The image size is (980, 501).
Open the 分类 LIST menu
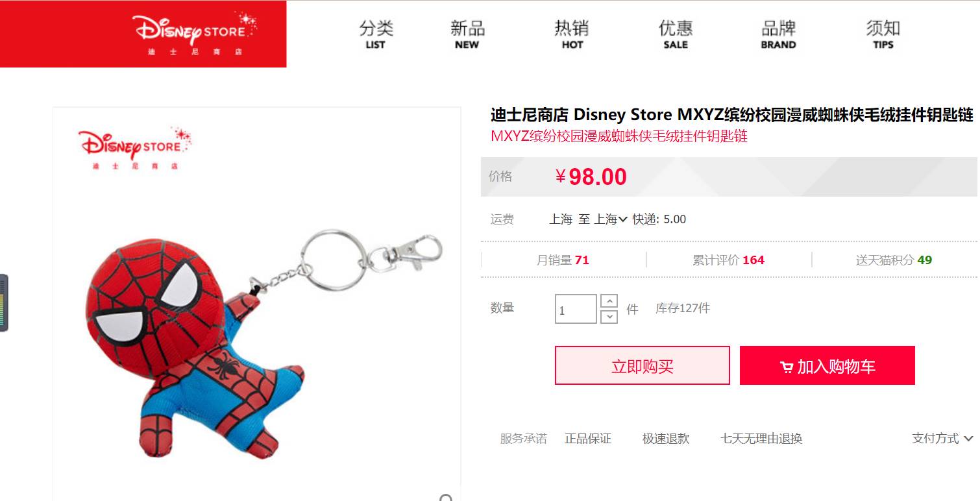(376, 34)
